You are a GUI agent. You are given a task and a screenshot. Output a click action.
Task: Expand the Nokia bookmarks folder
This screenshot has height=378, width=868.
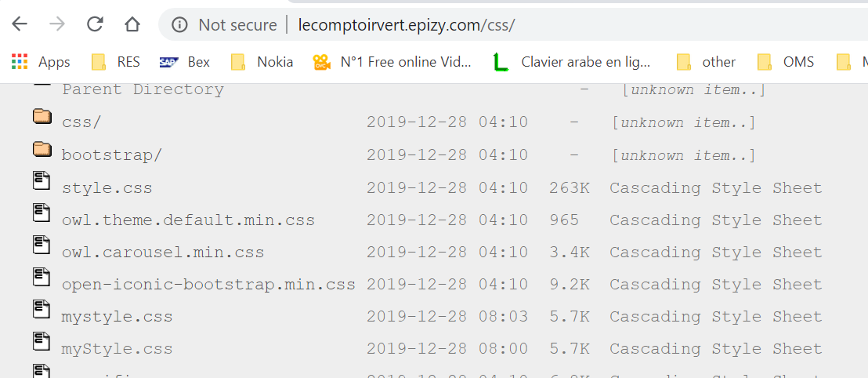click(x=262, y=62)
